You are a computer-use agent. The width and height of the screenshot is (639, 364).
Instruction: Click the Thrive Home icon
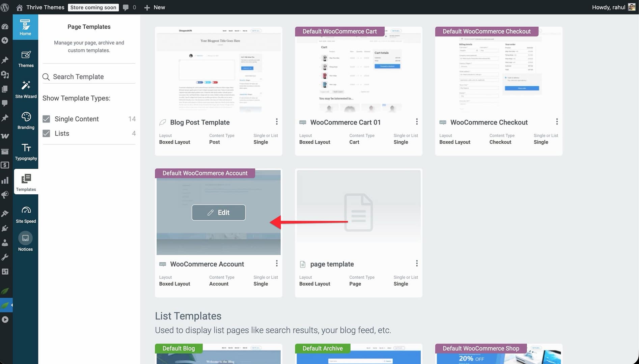click(x=25, y=27)
